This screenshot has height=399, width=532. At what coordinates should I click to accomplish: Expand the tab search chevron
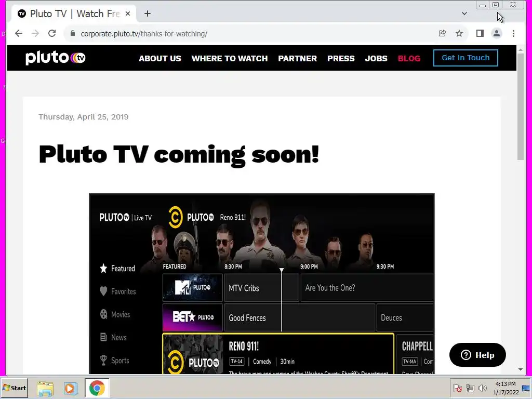coord(464,14)
